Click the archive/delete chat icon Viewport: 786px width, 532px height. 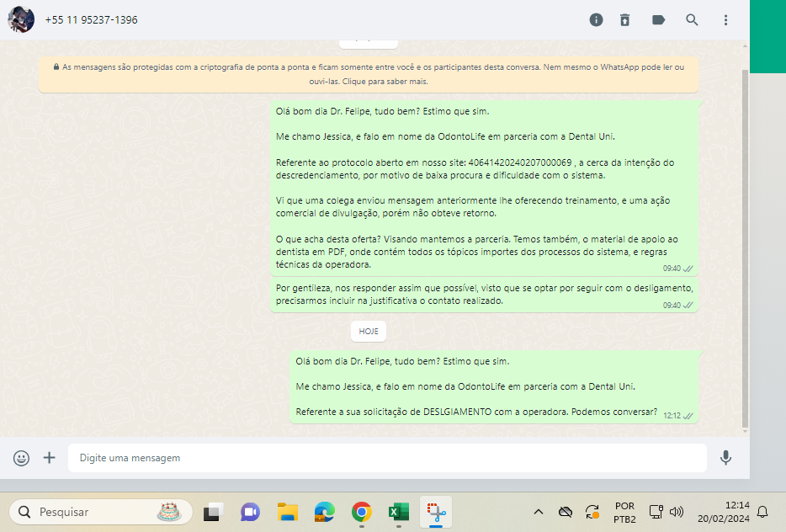click(624, 20)
